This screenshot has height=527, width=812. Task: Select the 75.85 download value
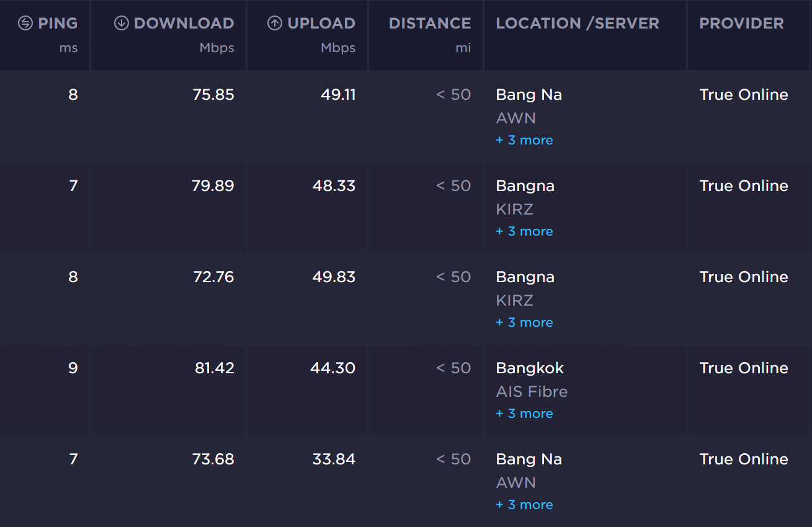tap(213, 95)
